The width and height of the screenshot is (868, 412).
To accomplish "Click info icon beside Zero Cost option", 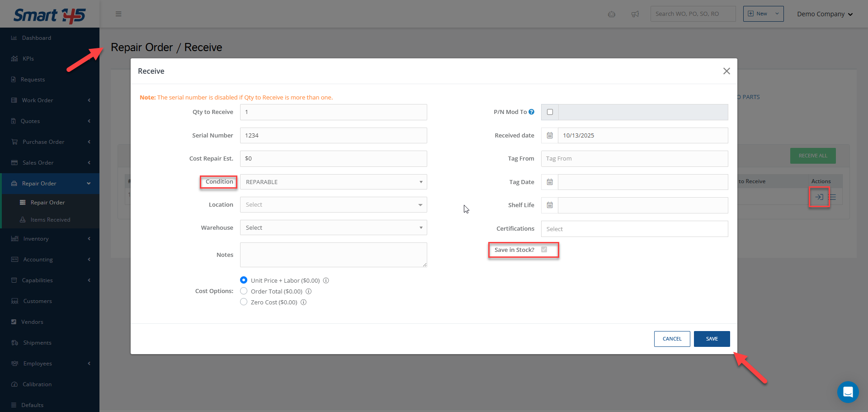I will (304, 302).
